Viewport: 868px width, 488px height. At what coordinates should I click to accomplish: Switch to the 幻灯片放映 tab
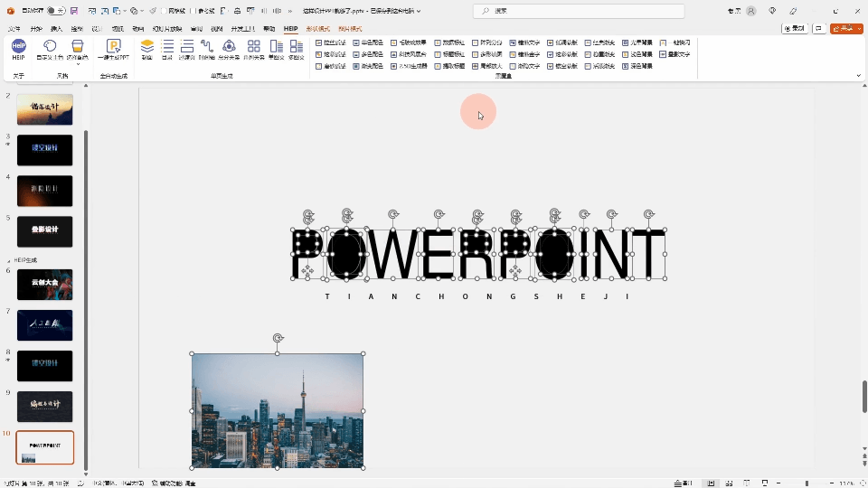[x=167, y=29]
